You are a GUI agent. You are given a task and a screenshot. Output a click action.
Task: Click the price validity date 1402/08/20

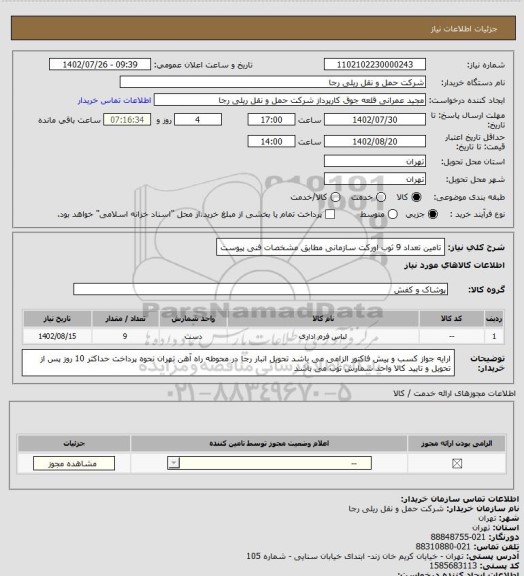(375, 141)
